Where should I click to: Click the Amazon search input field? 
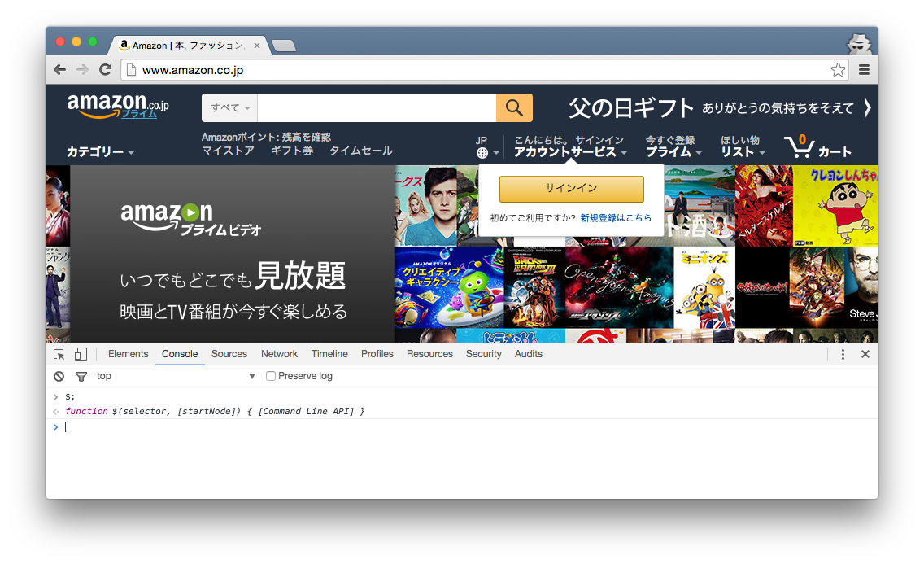pos(376,107)
